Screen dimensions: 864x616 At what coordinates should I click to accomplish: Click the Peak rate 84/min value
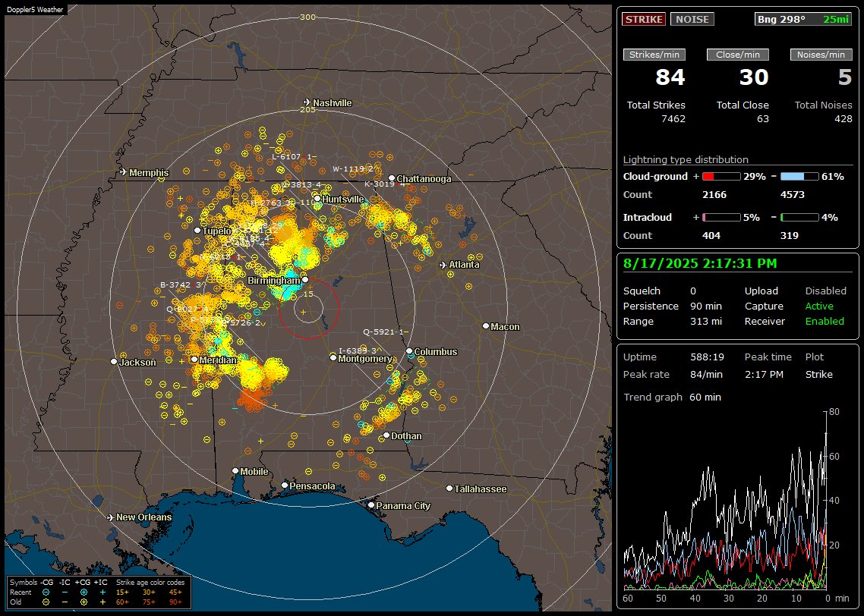coord(707,374)
